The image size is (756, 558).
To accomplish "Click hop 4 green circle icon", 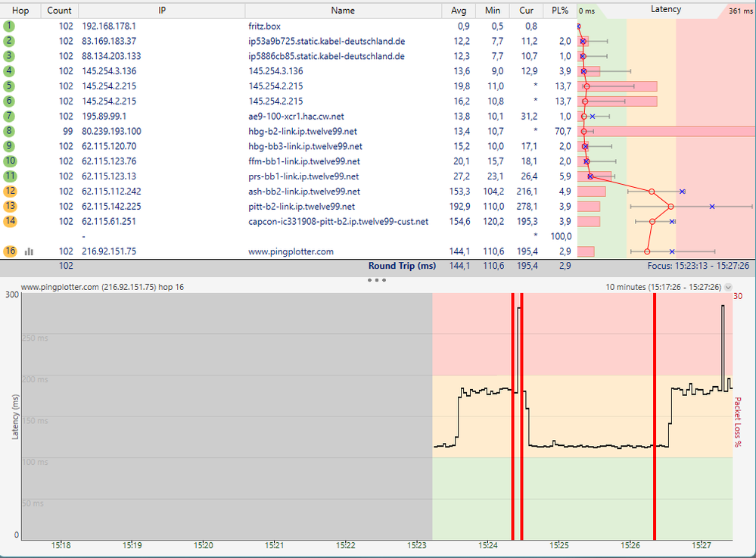I will point(8,71).
